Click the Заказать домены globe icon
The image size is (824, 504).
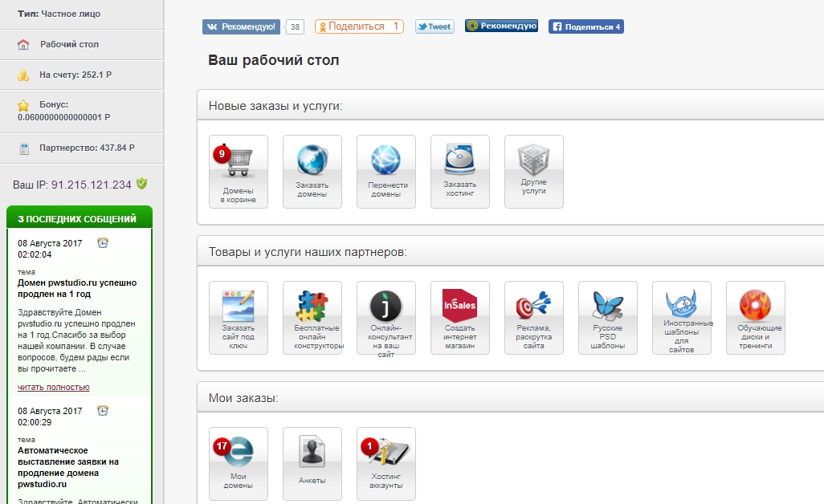[312, 171]
